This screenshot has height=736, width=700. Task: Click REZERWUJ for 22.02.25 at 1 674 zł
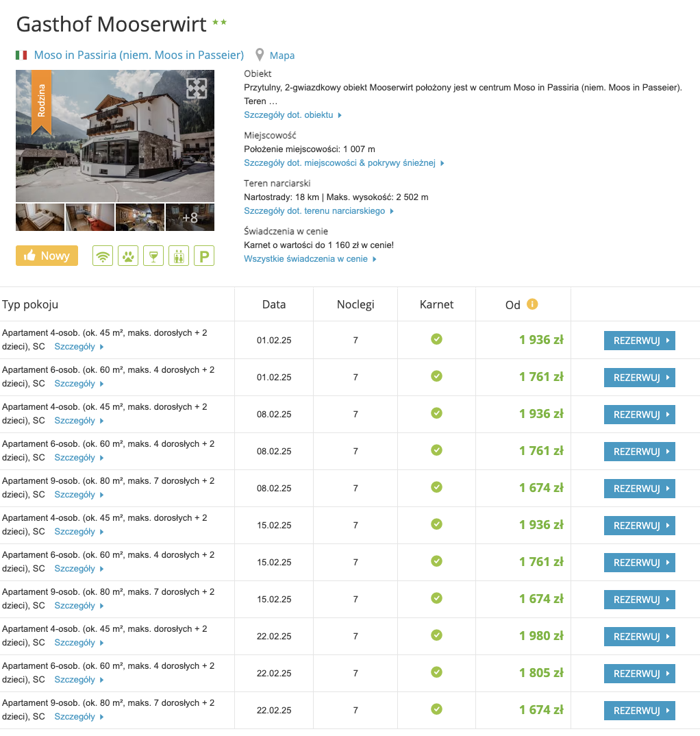[x=640, y=711]
